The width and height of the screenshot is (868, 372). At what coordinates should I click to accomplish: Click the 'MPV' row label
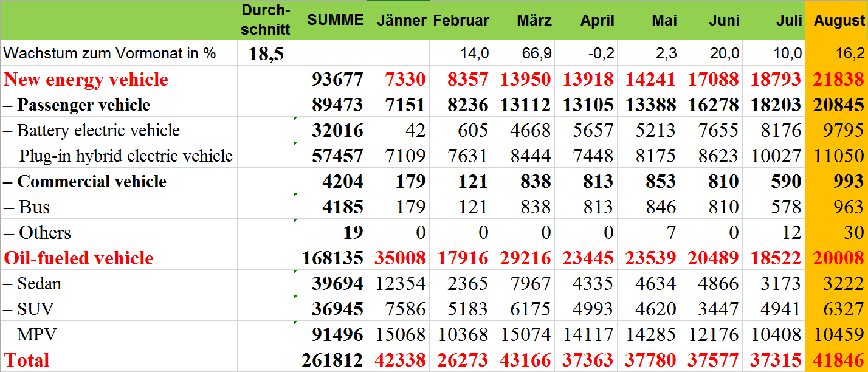click(29, 335)
